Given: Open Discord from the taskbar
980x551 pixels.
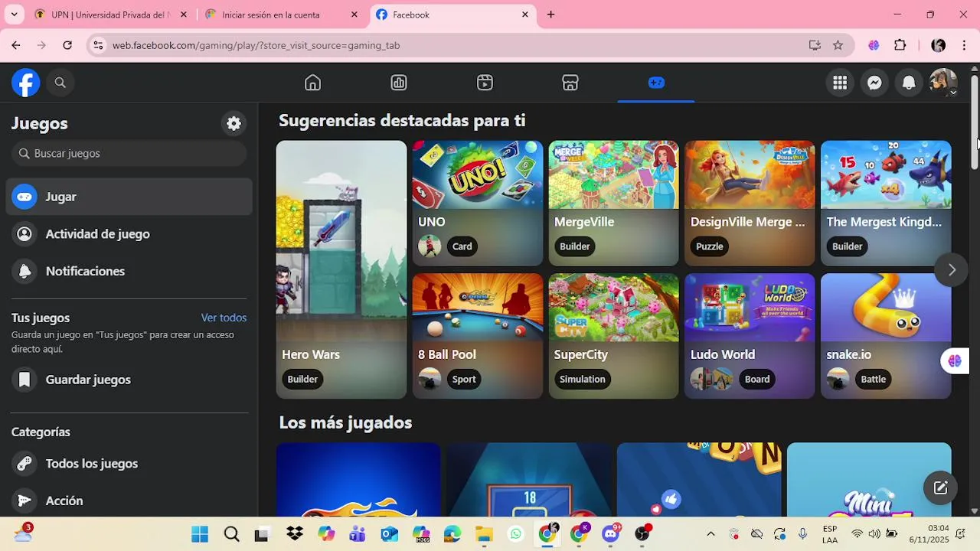Looking at the screenshot, I should pyautogui.click(x=610, y=533).
